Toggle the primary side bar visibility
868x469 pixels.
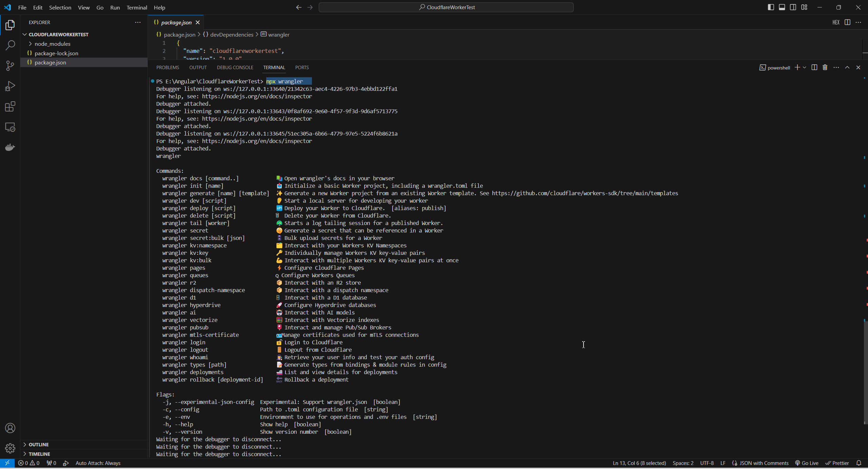[771, 7]
